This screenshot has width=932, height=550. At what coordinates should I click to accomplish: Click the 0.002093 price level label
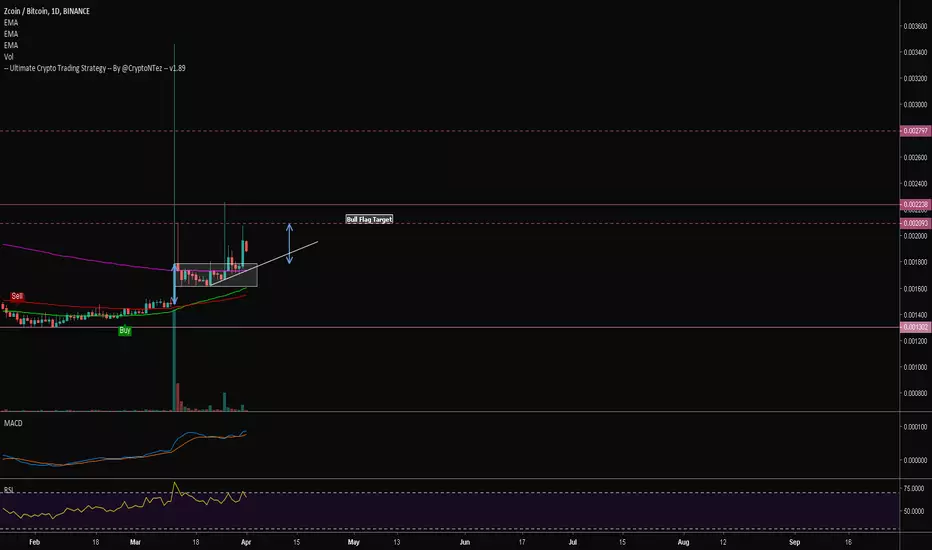tap(915, 224)
